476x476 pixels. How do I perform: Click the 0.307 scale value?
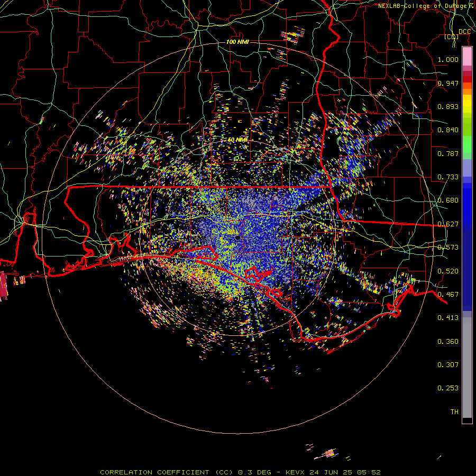pyautogui.click(x=448, y=365)
